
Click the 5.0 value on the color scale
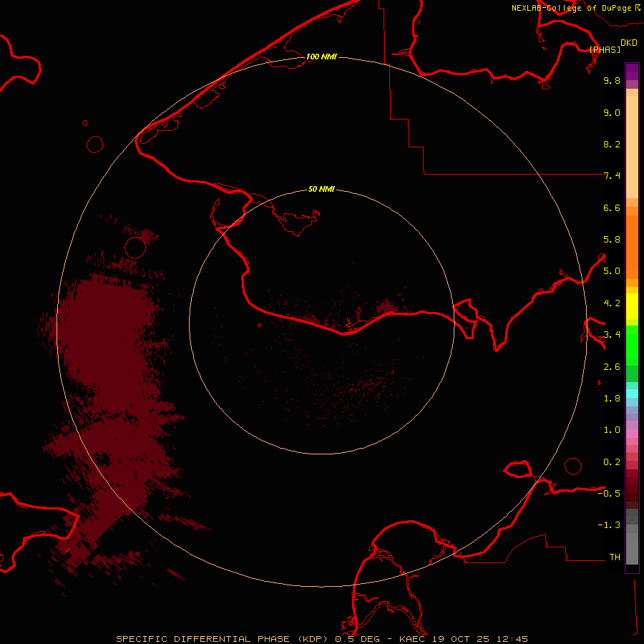coord(612,271)
